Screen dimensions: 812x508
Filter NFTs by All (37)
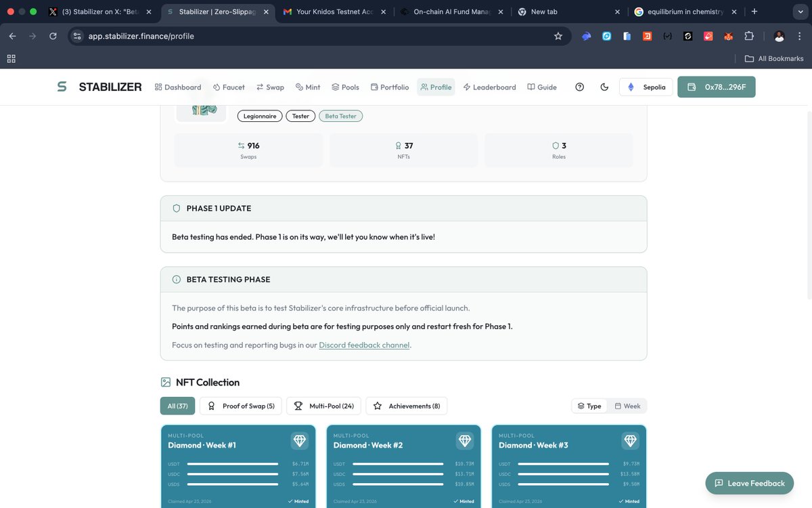click(x=178, y=406)
